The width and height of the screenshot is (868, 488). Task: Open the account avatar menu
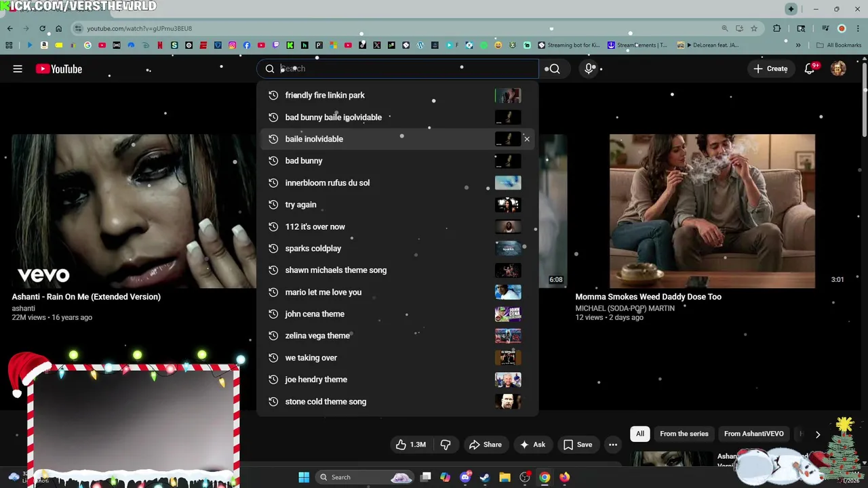tap(838, 68)
